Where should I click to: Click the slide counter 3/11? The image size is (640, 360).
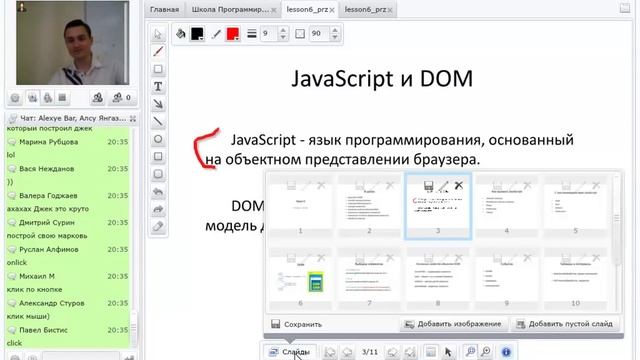tap(370, 352)
